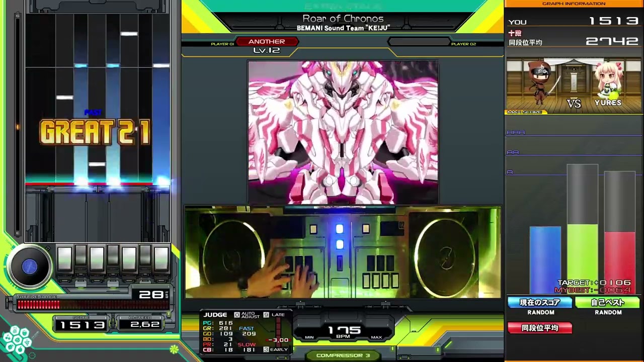The height and width of the screenshot is (362, 644).
Task: Click the PLAYER 02 label
Action: pyautogui.click(x=463, y=44)
